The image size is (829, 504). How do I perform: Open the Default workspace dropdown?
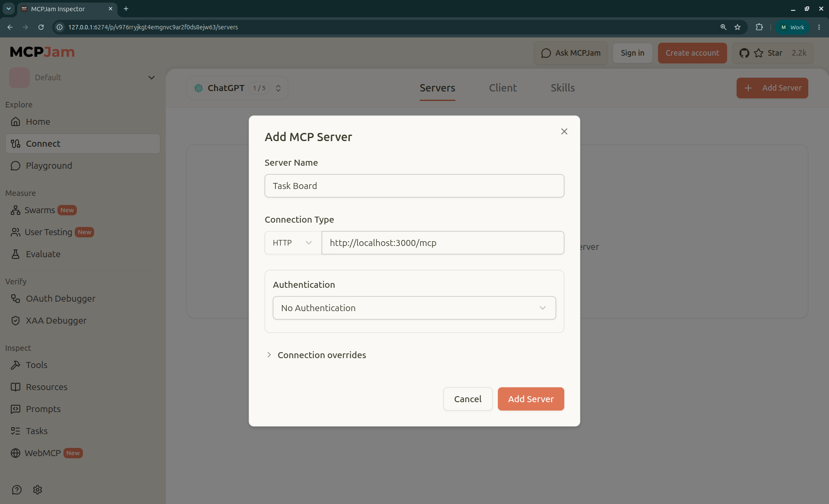point(83,78)
